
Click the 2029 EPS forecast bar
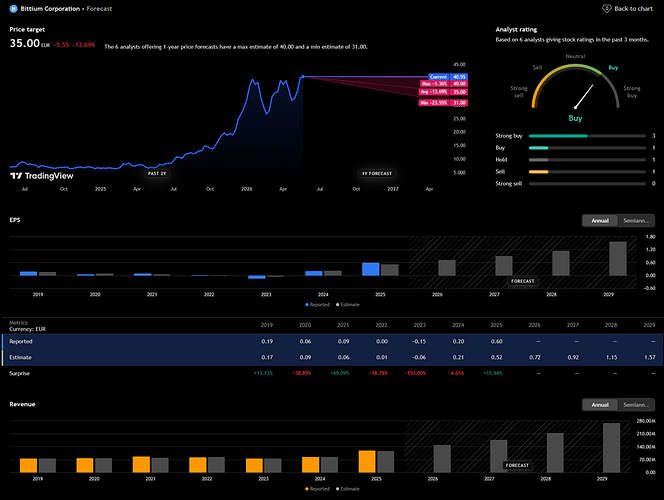(x=617, y=259)
